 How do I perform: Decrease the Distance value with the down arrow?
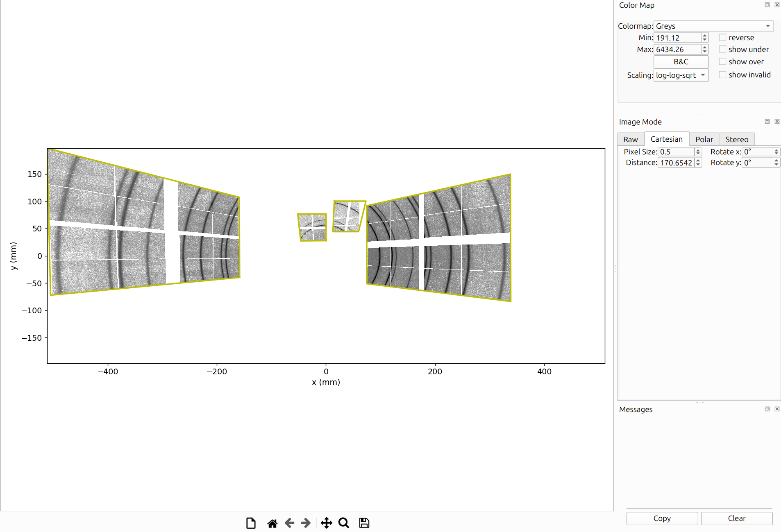click(698, 165)
